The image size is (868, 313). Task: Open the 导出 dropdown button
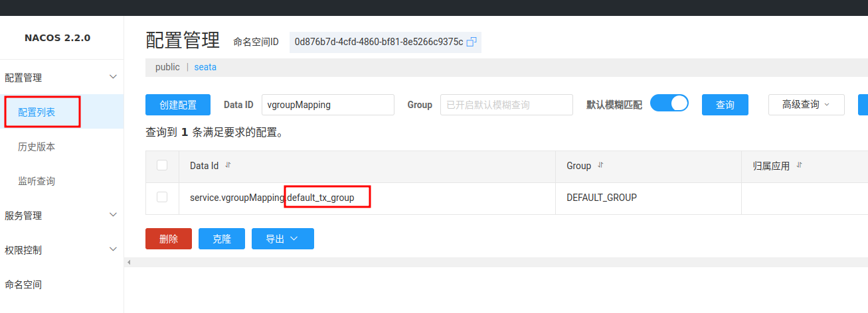click(x=283, y=239)
